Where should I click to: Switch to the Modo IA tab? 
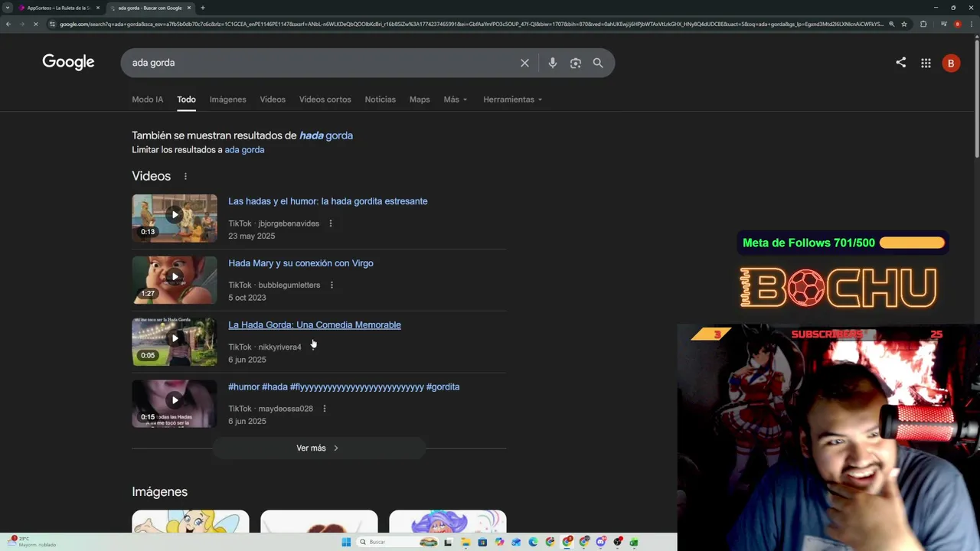point(147,99)
